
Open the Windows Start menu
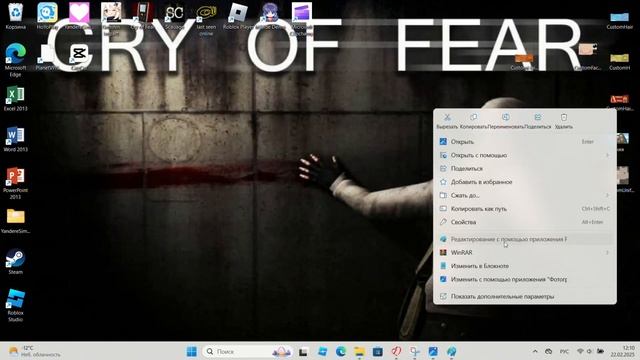coord(191,351)
